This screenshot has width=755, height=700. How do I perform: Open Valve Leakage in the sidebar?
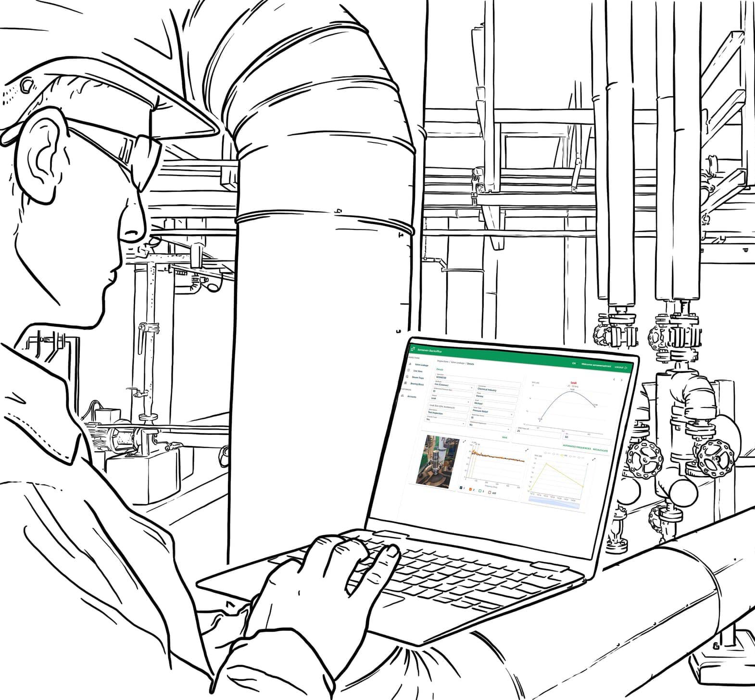coord(422,365)
